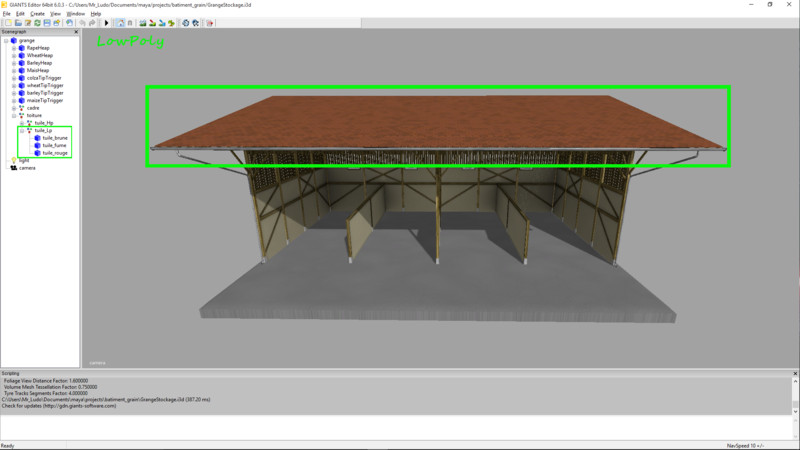Click the light bulb icon in scenegraph

pyautogui.click(x=13, y=160)
